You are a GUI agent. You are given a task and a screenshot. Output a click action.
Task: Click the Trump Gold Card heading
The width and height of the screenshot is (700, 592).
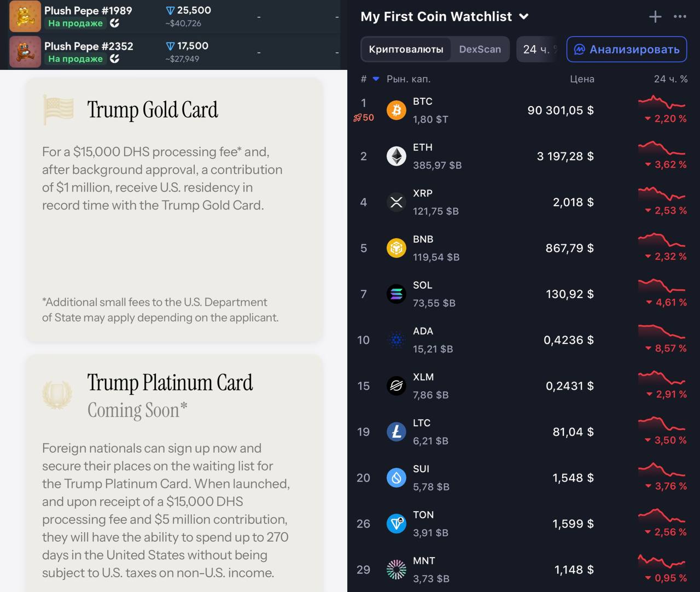tap(153, 110)
